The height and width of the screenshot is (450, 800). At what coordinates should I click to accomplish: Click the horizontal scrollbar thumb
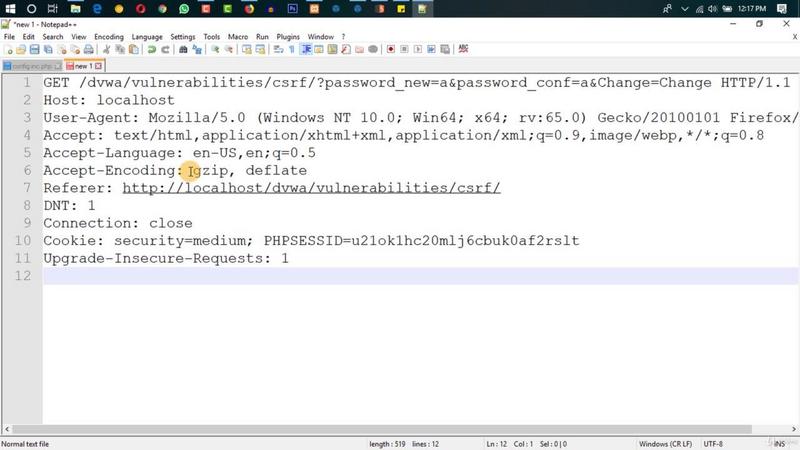point(382,429)
